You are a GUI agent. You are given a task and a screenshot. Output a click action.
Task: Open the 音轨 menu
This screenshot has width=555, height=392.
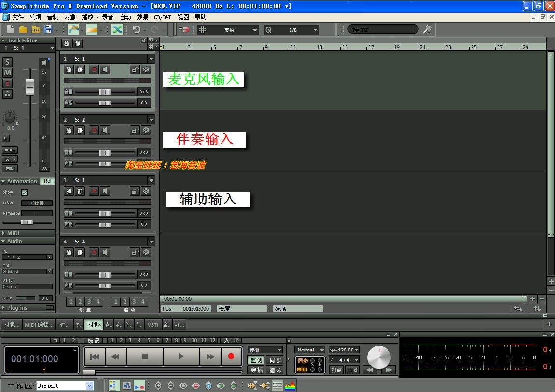(53, 17)
